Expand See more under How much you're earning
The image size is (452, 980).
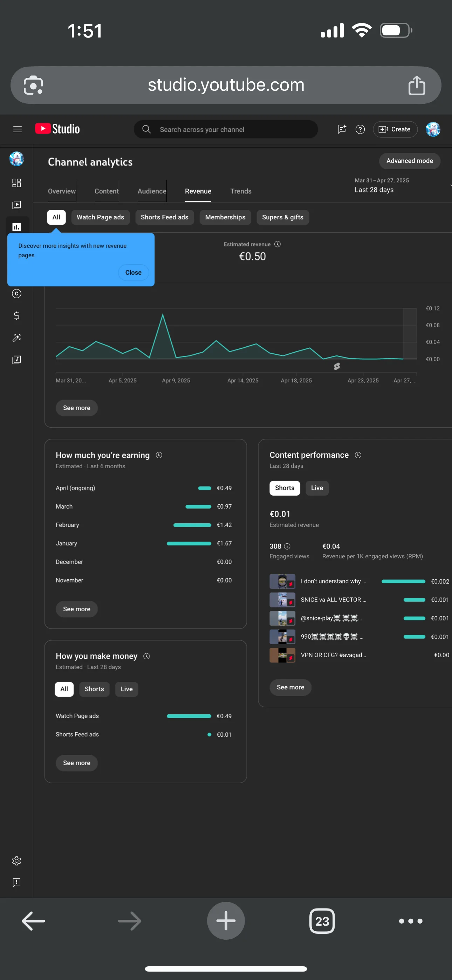[76, 609]
